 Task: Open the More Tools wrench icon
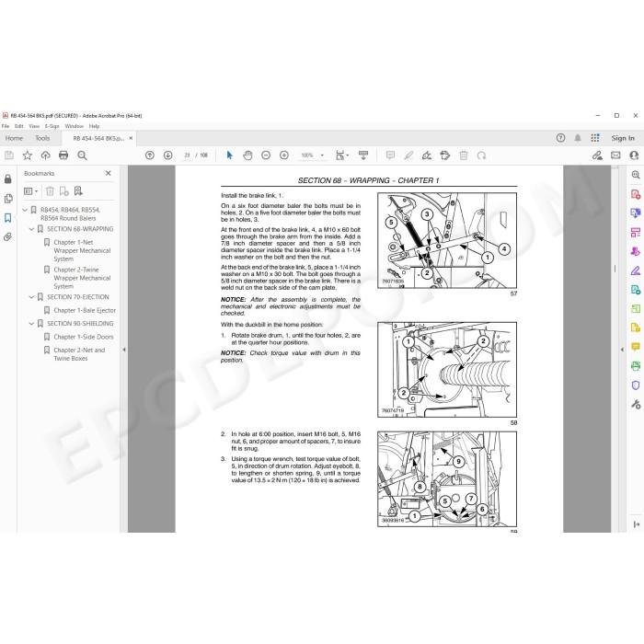tap(636, 405)
